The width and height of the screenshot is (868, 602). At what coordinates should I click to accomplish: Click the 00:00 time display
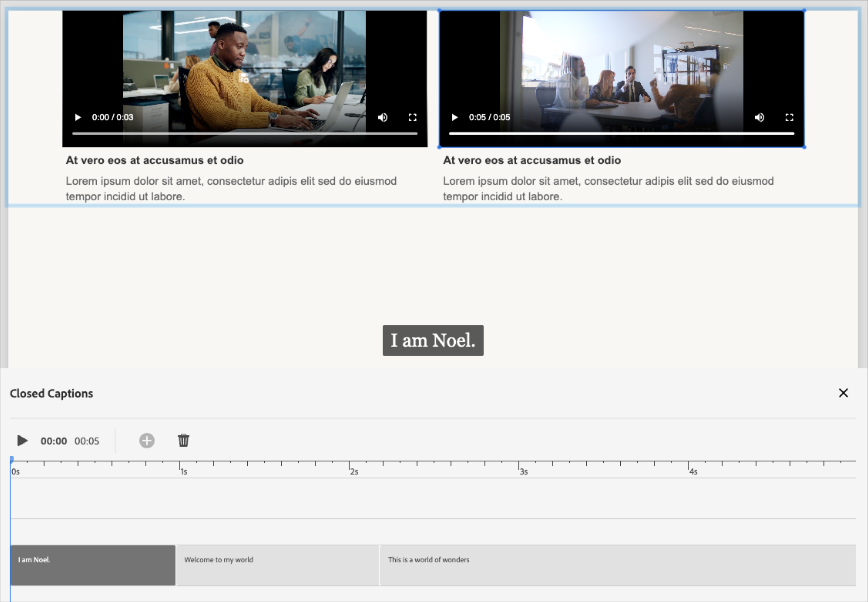point(54,441)
